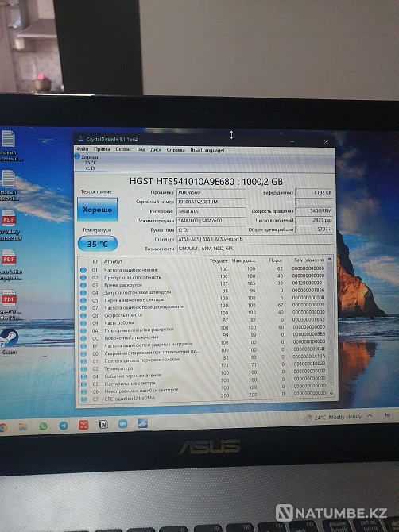
Task: Select row 0A Повторные попытки раскрутки
Action: coord(203,330)
